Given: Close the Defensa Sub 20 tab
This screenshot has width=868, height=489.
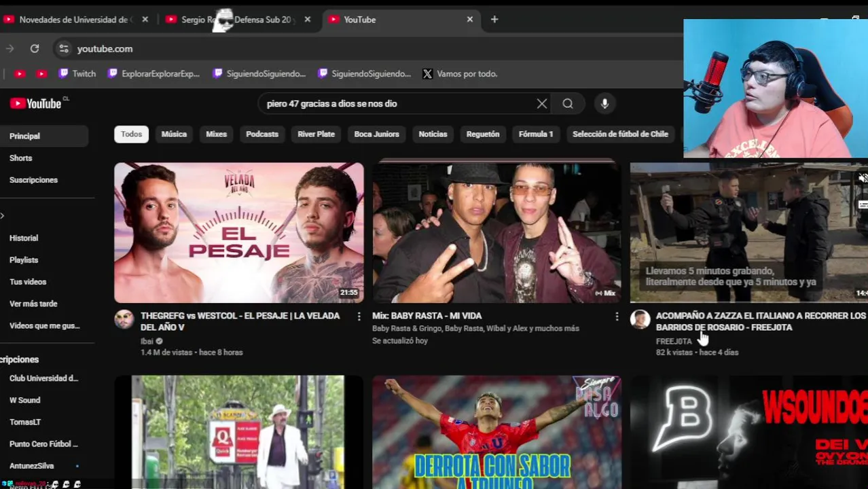Looking at the screenshot, I should [307, 20].
